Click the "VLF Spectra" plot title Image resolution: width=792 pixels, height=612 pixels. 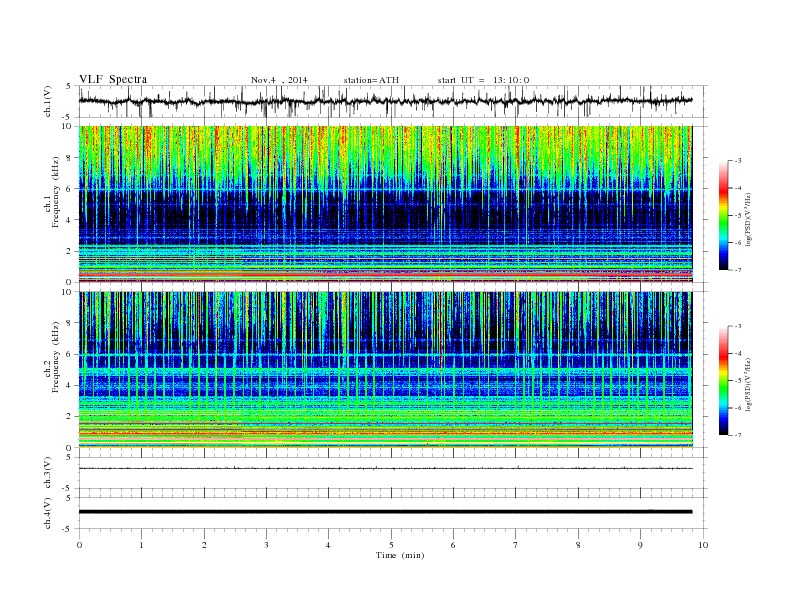coord(113,79)
